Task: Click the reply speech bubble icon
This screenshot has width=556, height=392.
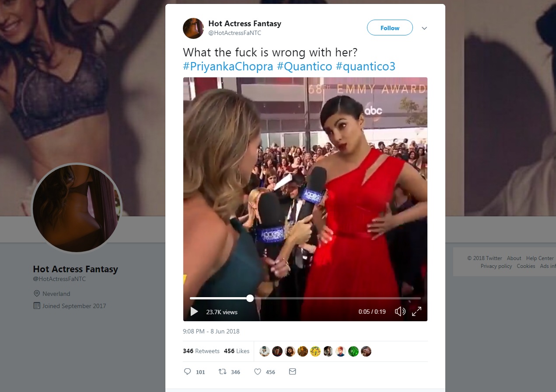Action: (x=188, y=372)
